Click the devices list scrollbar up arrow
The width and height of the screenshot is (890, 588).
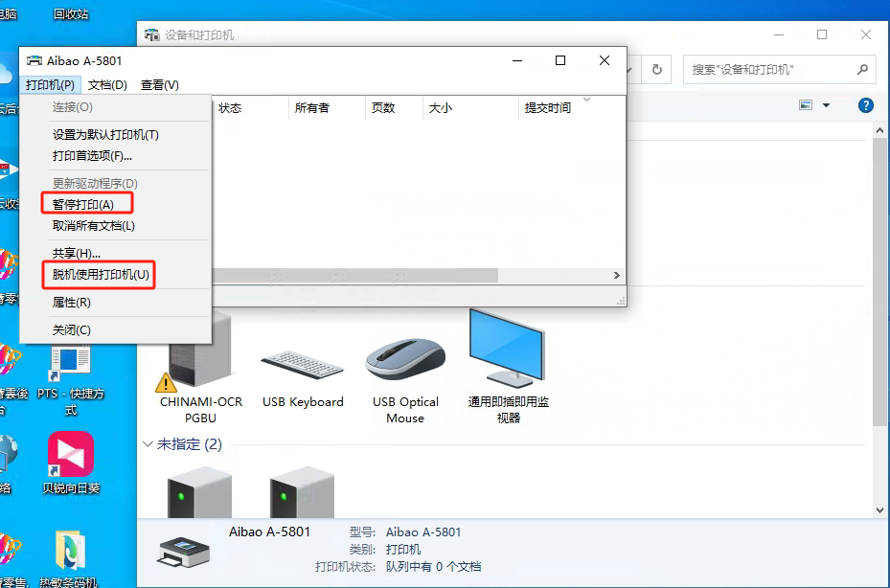[879, 130]
